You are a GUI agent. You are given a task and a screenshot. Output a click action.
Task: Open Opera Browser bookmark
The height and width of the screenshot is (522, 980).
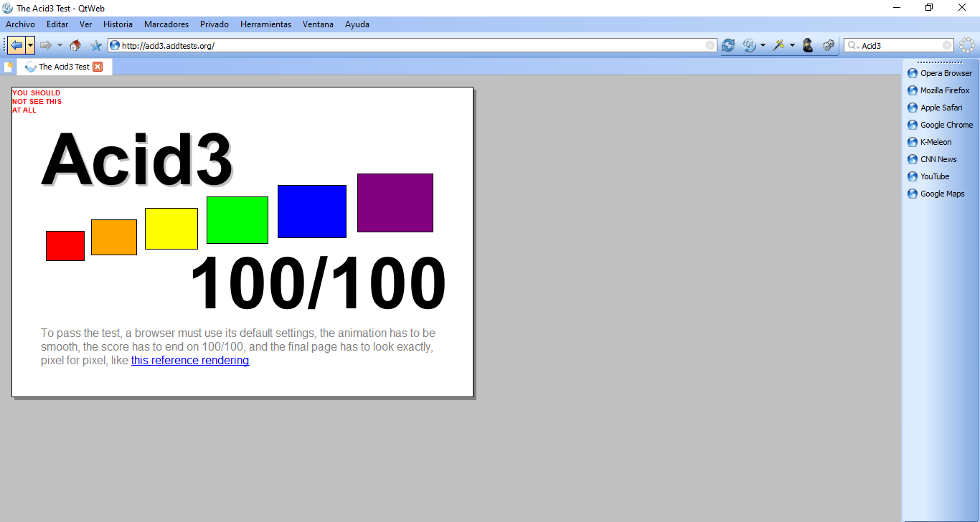point(940,73)
